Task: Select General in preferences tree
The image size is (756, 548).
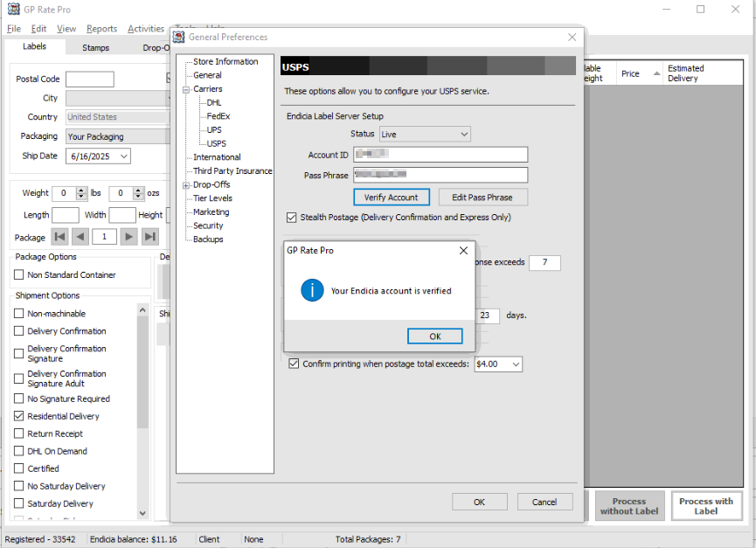Action: tap(207, 75)
